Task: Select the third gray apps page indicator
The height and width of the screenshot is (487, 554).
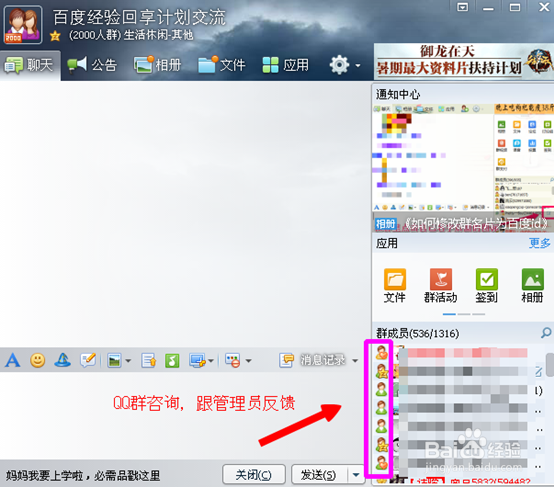Action: (479, 314)
